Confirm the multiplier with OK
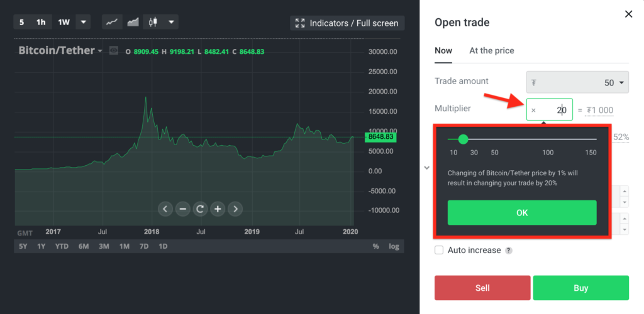This screenshot has width=644, height=314. click(522, 213)
